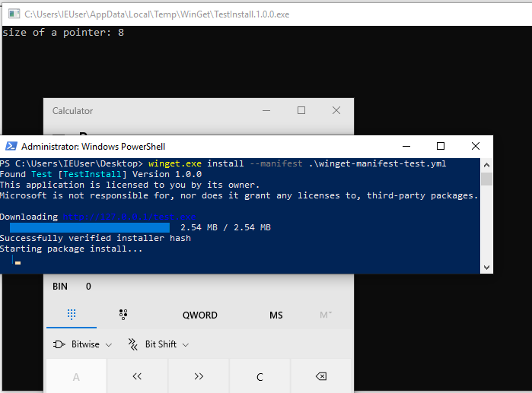Image resolution: width=532 pixels, height=393 pixels.
Task: Minimize the PowerShell window
Action: pyautogui.click(x=406, y=147)
